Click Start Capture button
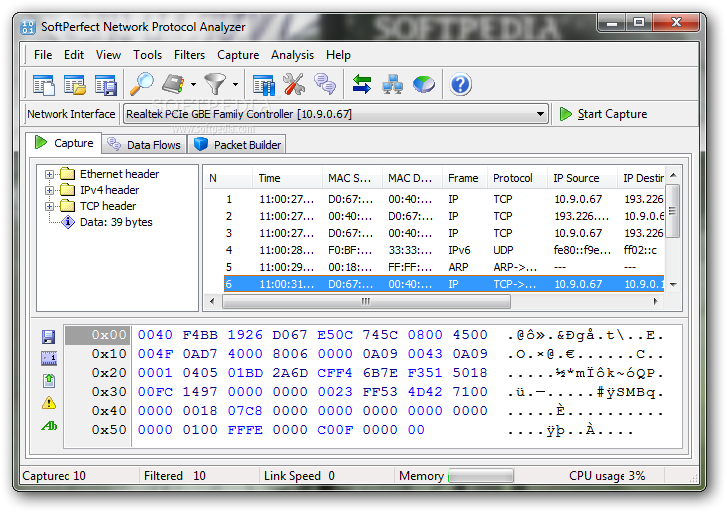Image resolution: width=727 pixels, height=512 pixels. pos(604,114)
